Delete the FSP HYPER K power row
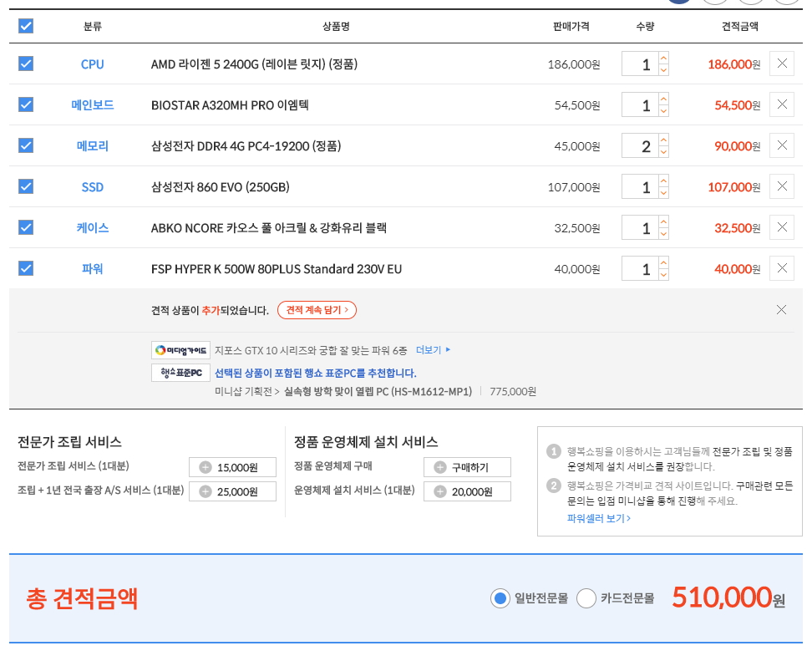812x656 pixels. (x=781, y=268)
